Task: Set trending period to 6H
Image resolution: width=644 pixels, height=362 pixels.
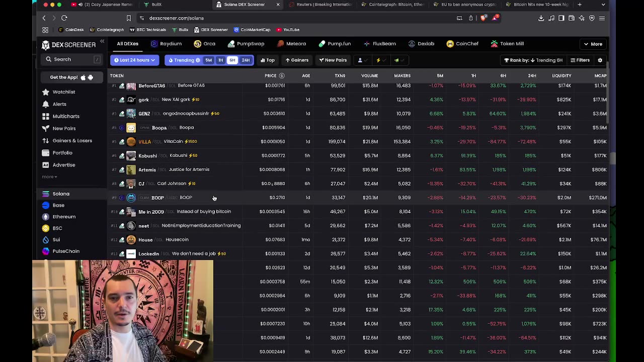Action: pos(232,60)
